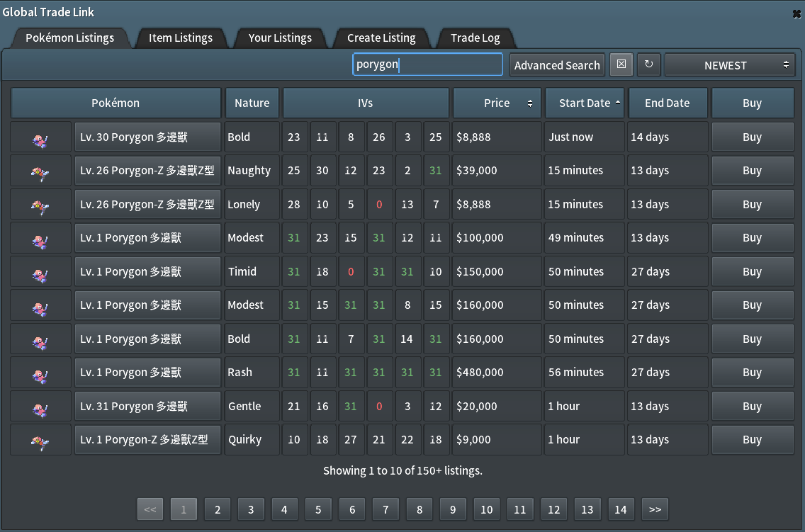Go to page 5 of listings

coord(318,509)
